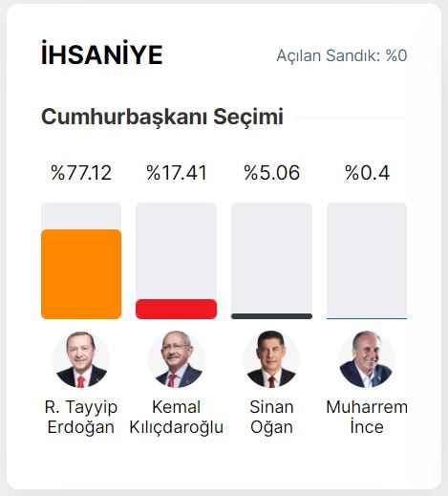This screenshot has width=448, height=496.
Task: Click the %5.06 percentage value
Action: (x=271, y=173)
